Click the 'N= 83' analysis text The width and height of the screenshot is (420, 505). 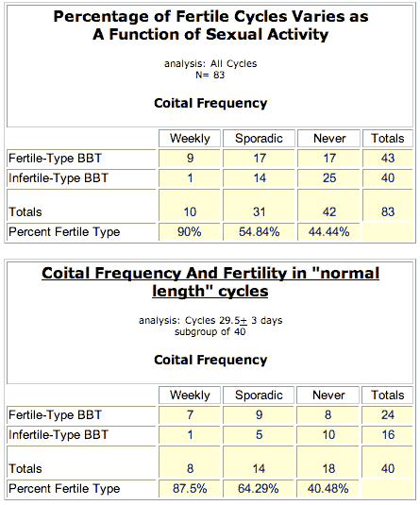point(210,75)
